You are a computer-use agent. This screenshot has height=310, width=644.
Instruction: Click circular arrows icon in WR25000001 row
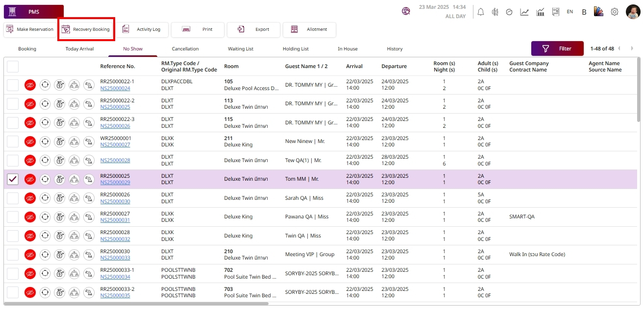pyautogui.click(x=45, y=142)
